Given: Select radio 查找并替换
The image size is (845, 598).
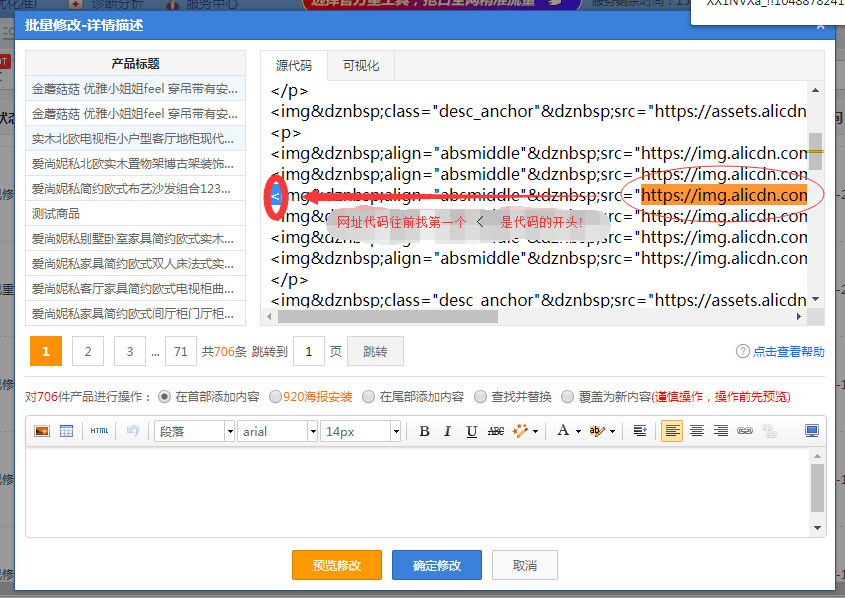Looking at the screenshot, I should coord(480,397).
